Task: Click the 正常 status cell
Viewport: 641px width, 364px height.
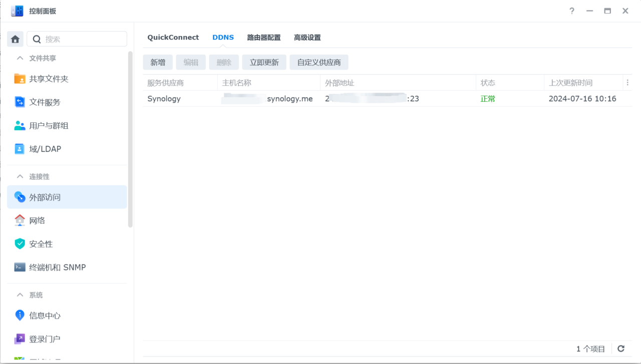Action: tap(488, 99)
